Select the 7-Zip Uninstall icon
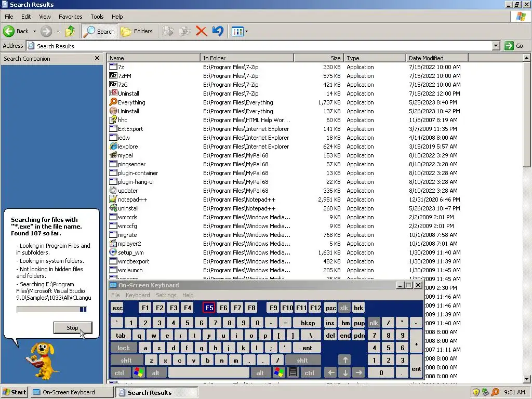This screenshot has height=399, width=532. point(113,94)
